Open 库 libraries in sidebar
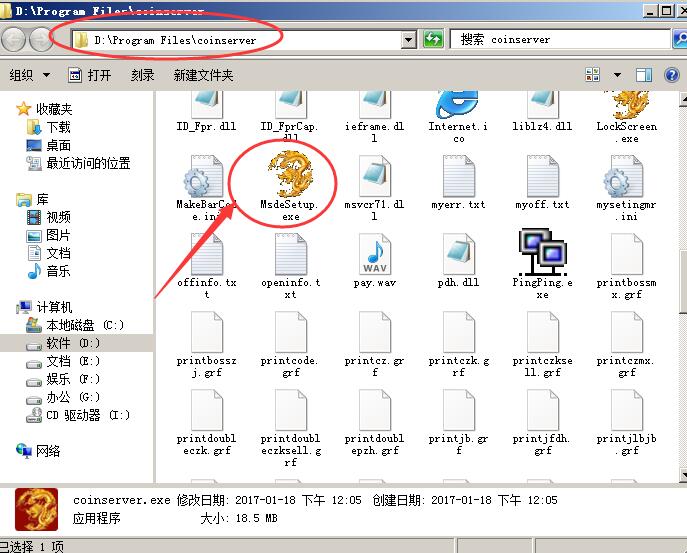Viewport: 687px width, 553px height. (x=32, y=199)
